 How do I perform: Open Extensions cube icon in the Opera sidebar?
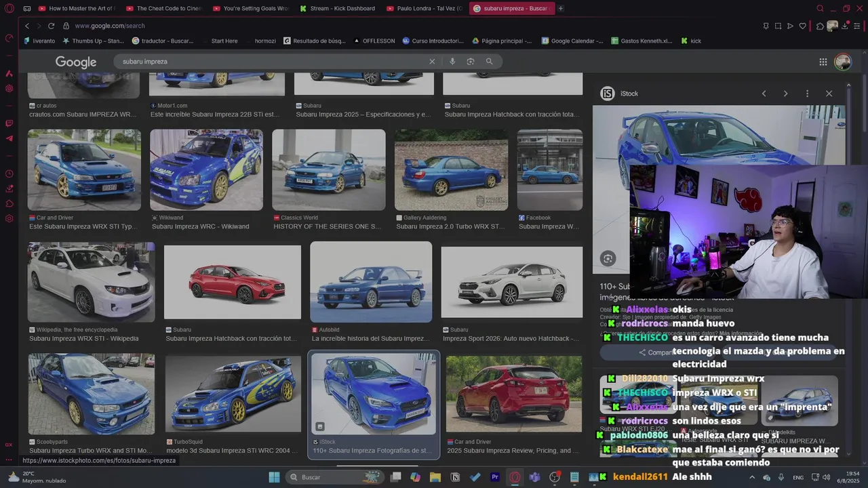[x=9, y=203]
